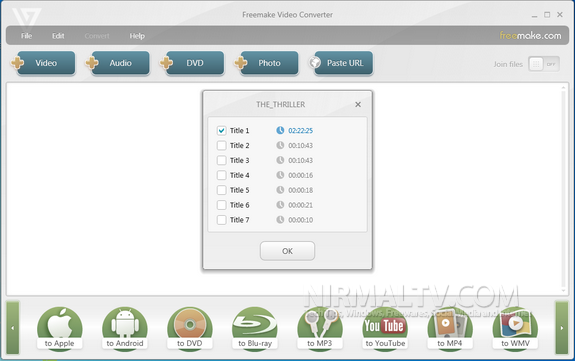Open the Help menu
The height and width of the screenshot is (361, 575).
click(x=137, y=36)
